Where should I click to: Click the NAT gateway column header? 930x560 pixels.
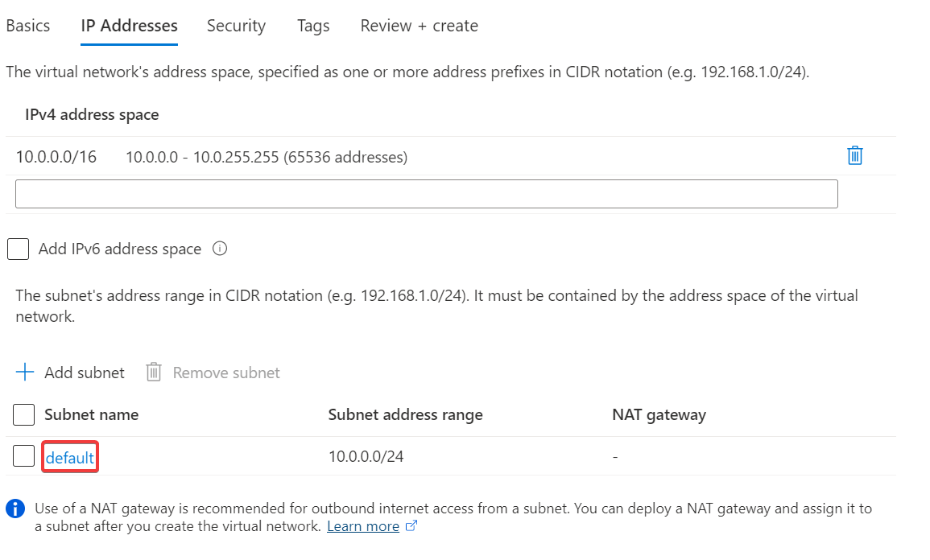coord(659,415)
